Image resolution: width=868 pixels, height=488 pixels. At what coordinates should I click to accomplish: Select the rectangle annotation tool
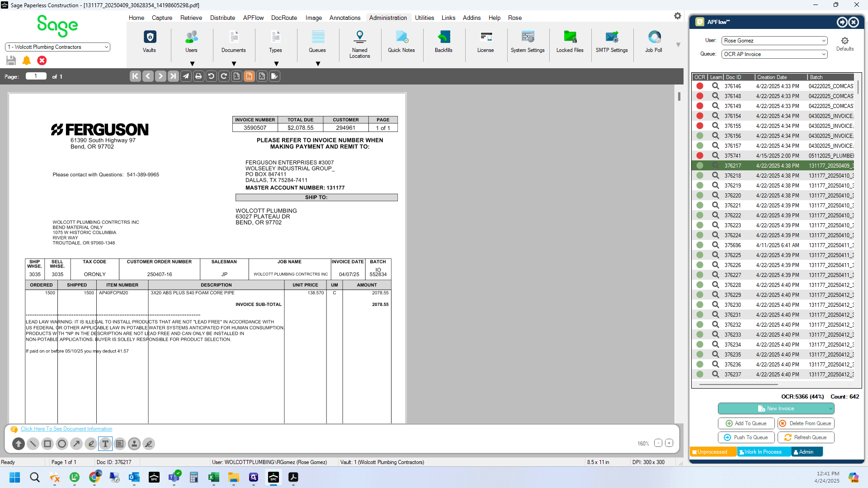tap(47, 444)
